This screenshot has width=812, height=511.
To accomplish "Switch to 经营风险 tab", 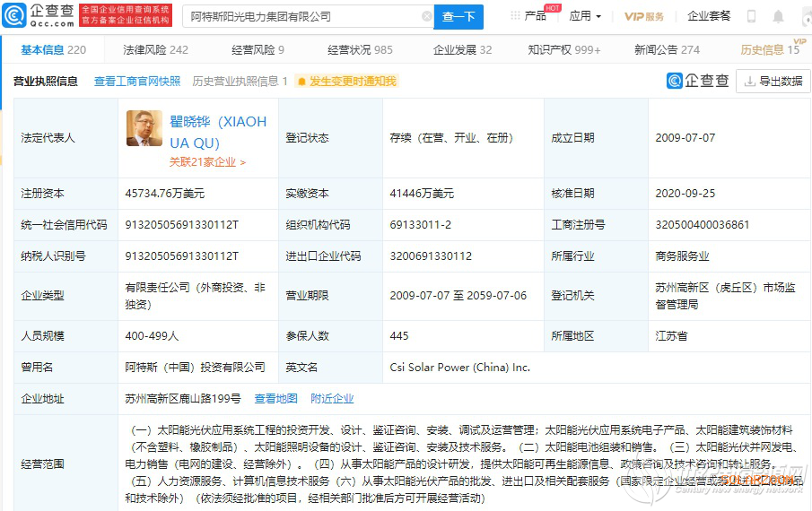I will click(x=258, y=49).
